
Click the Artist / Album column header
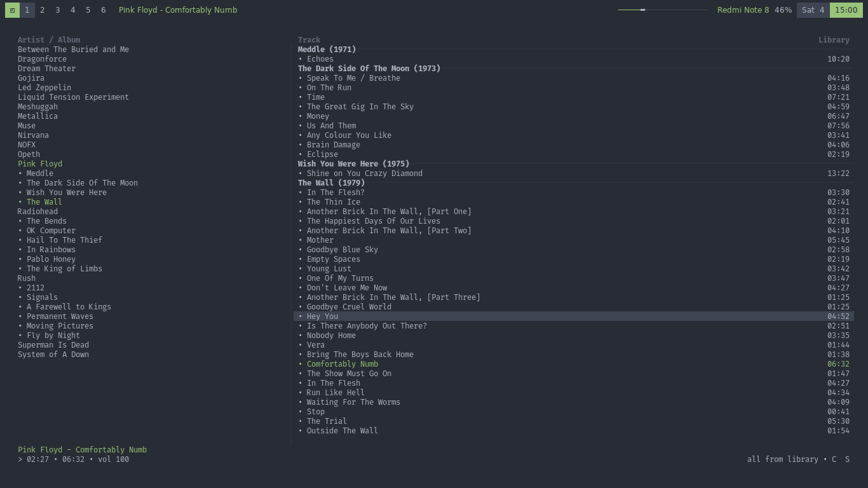coord(49,39)
